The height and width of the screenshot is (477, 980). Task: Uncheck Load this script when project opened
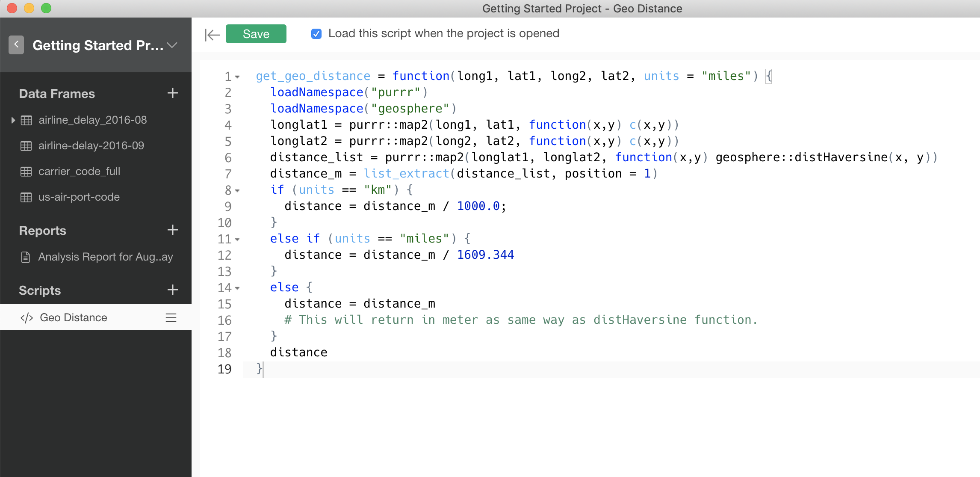316,34
